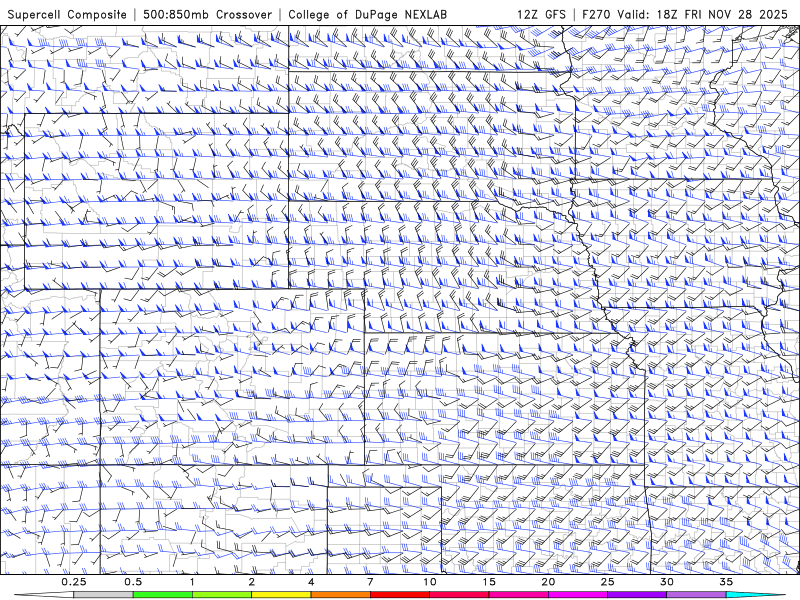Viewport: 800px width, 600px height.
Task: Select the 500:850mb Crossover label
Action: [x=208, y=14]
